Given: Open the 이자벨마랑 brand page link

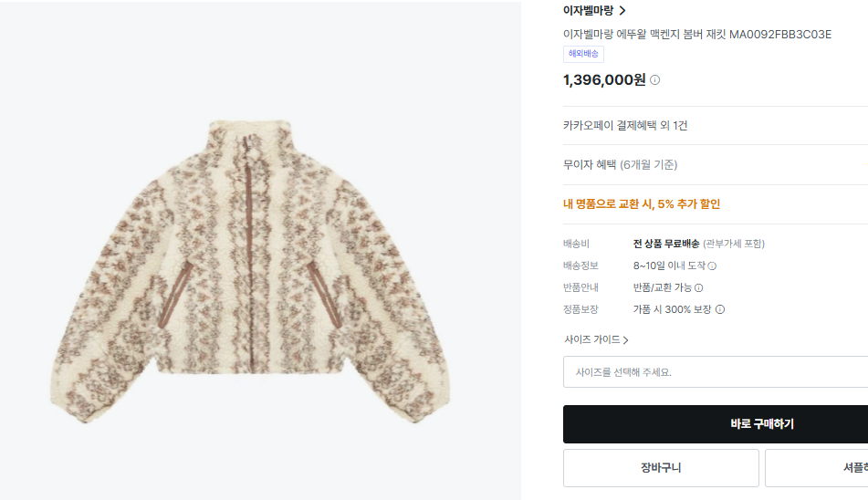Looking at the screenshot, I should coord(589,11).
